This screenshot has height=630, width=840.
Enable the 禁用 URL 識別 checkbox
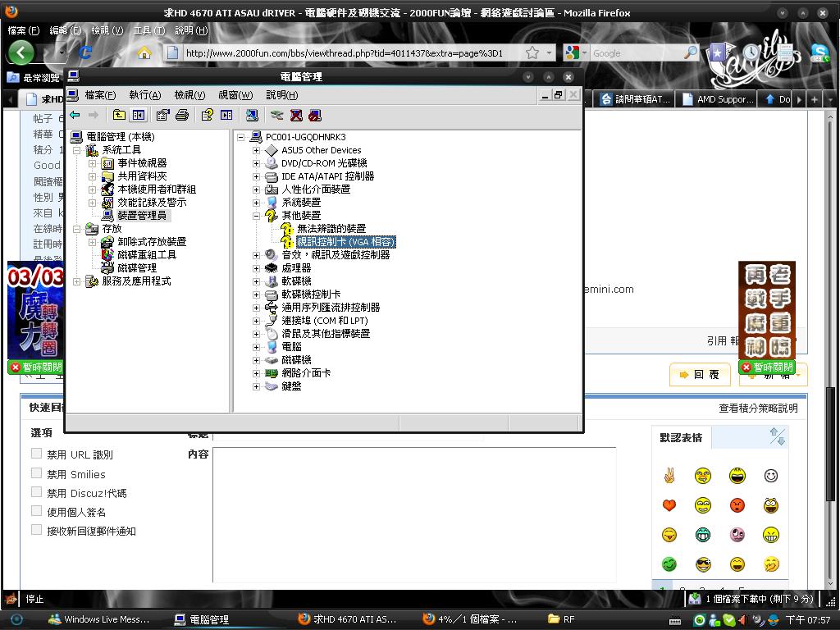[x=37, y=454]
